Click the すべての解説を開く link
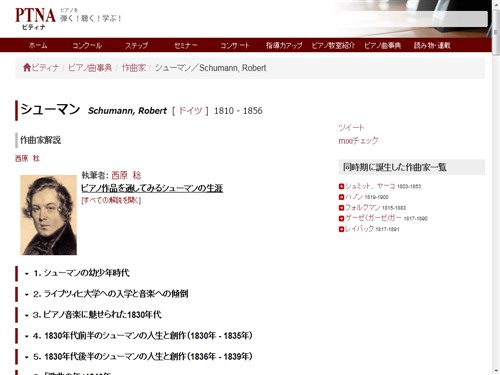Screen dimensions: 500x375 [x=111, y=200]
